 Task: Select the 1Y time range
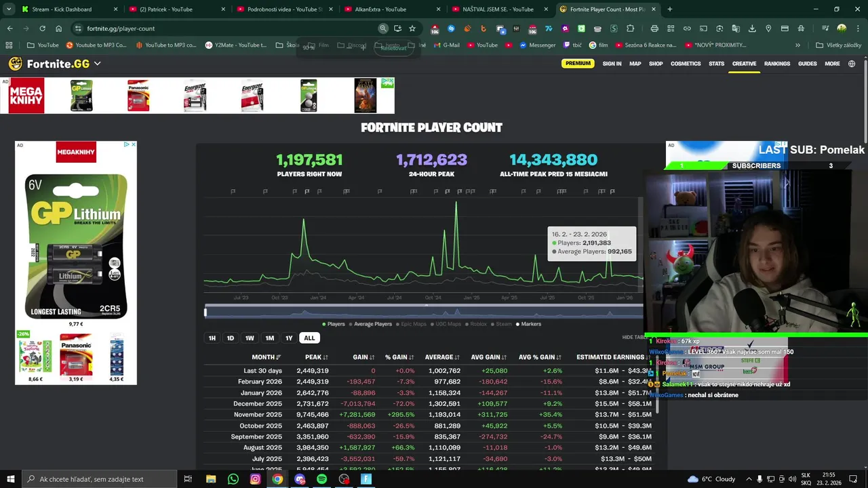[x=289, y=338]
